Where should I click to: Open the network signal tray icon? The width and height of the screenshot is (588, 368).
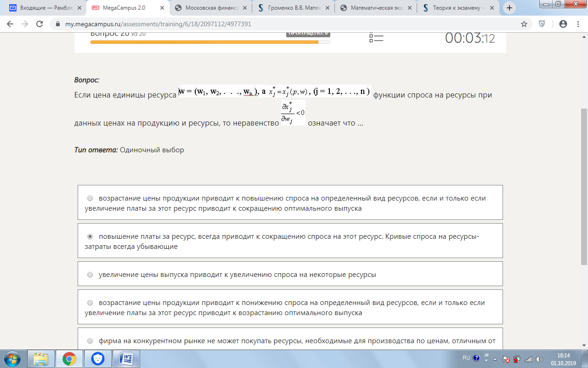528,359
